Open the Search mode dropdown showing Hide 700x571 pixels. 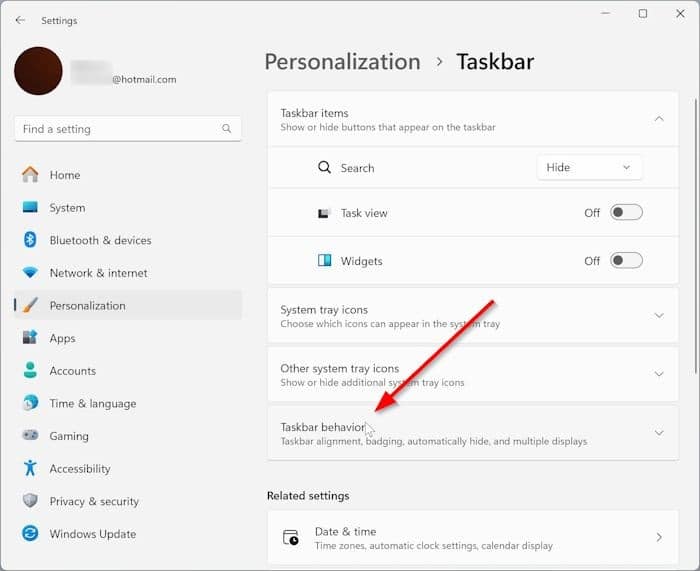coord(589,168)
